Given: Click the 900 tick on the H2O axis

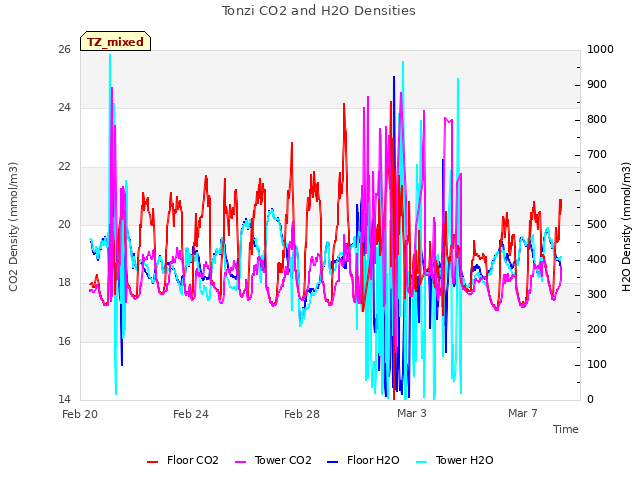Looking at the screenshot, I should point(597,84).
